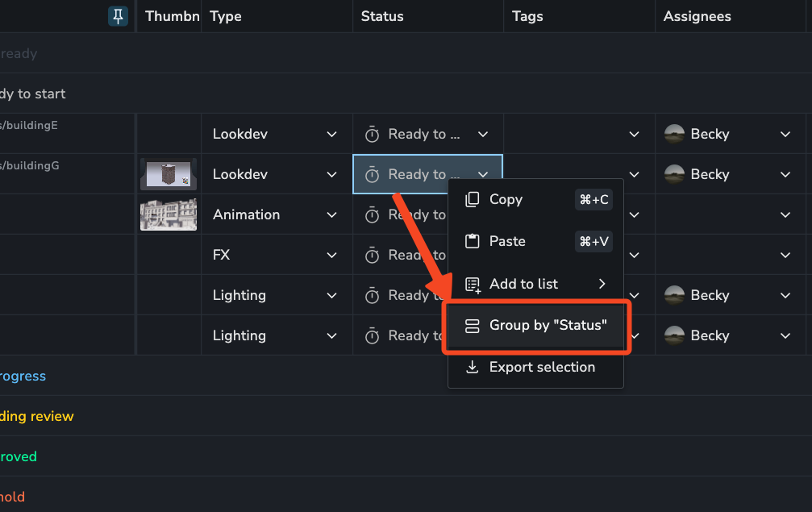The height and width of the screenshot is (512, 812).
Task: Open the Animation row thumbnail image
Action: pos(168,214)
